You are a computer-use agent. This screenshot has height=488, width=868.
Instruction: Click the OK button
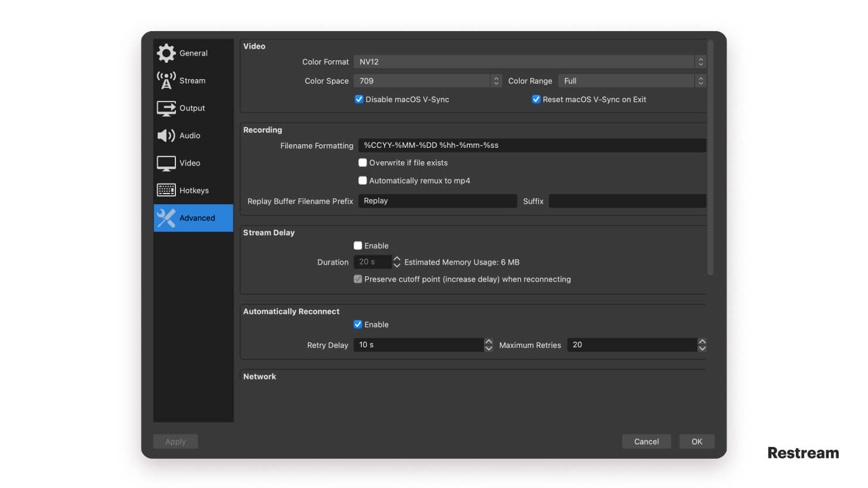pos(697,441)
